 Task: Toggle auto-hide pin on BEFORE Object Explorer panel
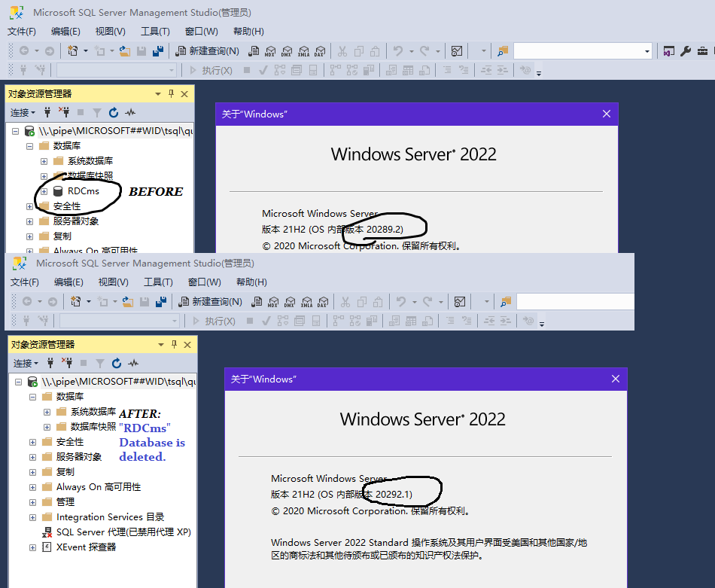[171, 93]
